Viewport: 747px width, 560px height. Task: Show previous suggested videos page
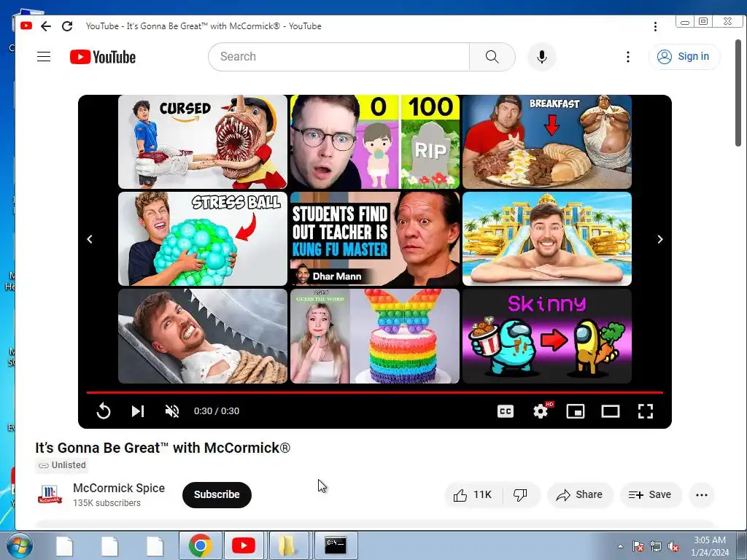click(90, 239)
